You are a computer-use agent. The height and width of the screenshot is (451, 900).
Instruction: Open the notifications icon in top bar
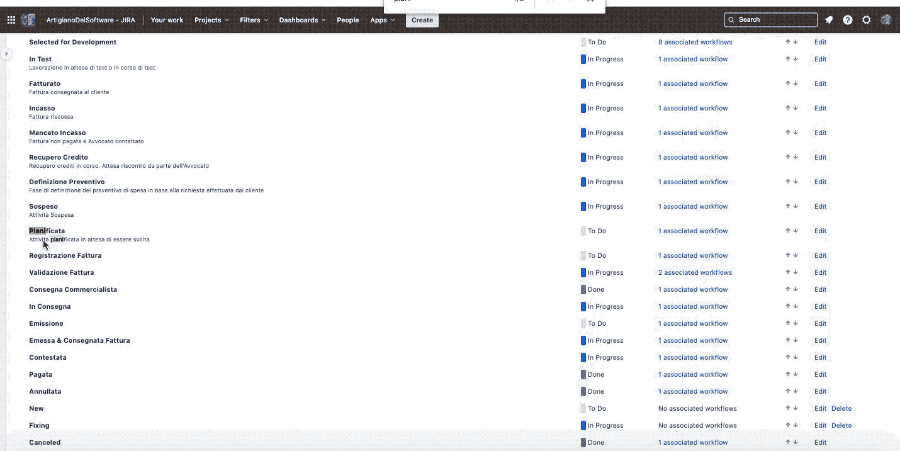(x=829, y=20)
